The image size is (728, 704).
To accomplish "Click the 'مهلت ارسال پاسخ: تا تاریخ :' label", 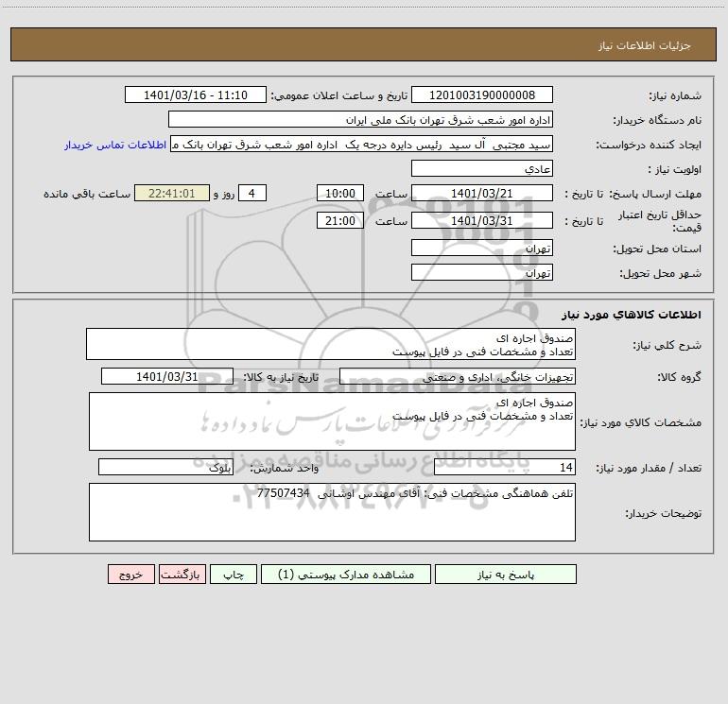I will [x=633, y=194].
